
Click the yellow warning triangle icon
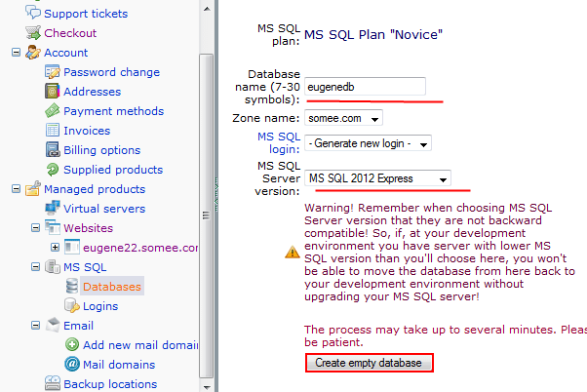tap(292, 252)
